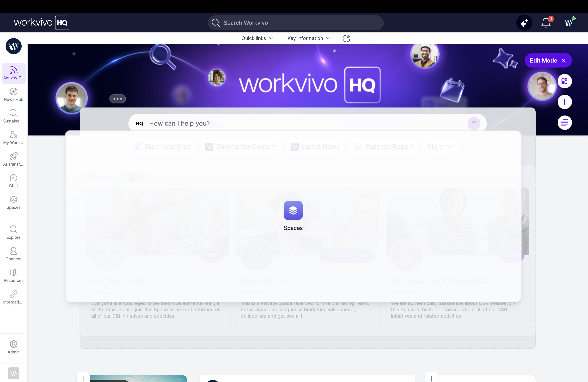Image resolution: width=588 pixels, height=382 pixels.
Task: Click the 'Spaces' label under overlay icon
Action: [x=293, y=228]
